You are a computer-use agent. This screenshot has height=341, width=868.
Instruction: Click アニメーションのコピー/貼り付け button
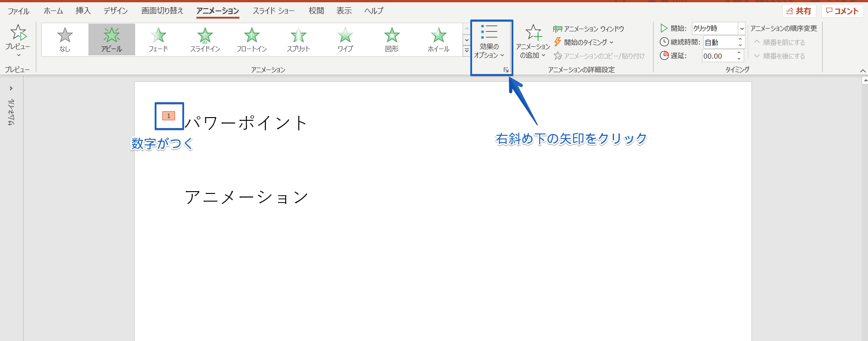pyautogui.click(x=599, y=56)
